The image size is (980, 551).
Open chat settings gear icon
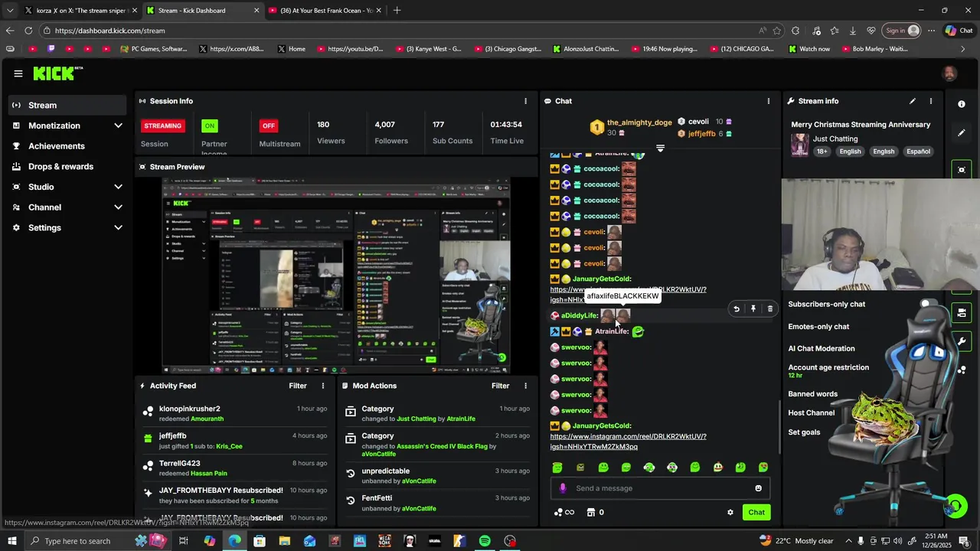pyautogui.click(x=730, y=513)
